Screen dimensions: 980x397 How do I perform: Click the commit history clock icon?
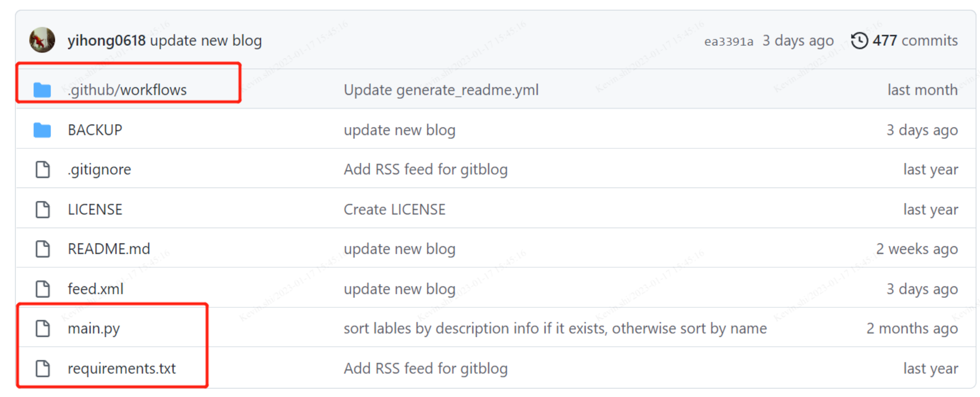pos(859,41)
